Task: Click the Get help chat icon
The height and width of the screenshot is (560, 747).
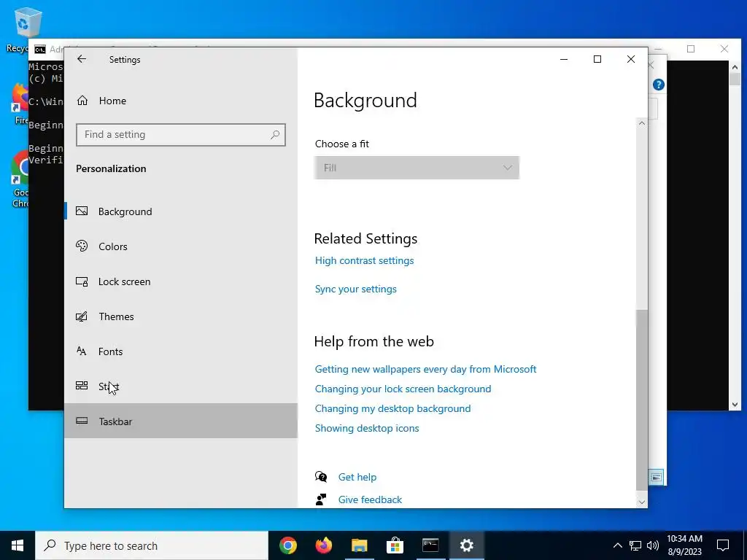Action: (321, 477)
